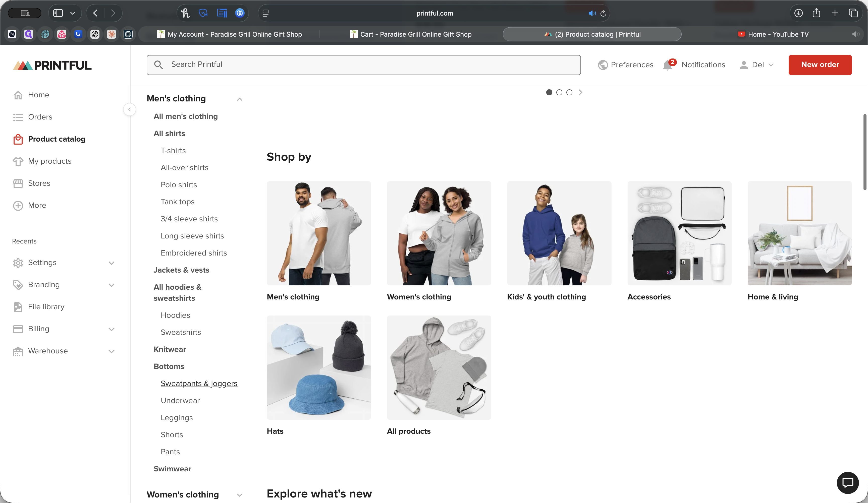868x503 pixels.
Task: Expand the Women's clothing category
Action: pyautogui.click(x=239, y=495)
